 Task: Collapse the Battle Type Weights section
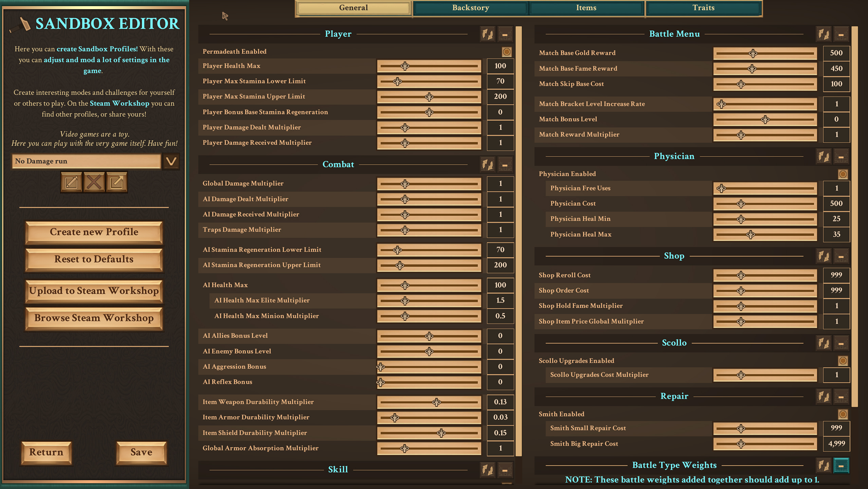(841, 466)
